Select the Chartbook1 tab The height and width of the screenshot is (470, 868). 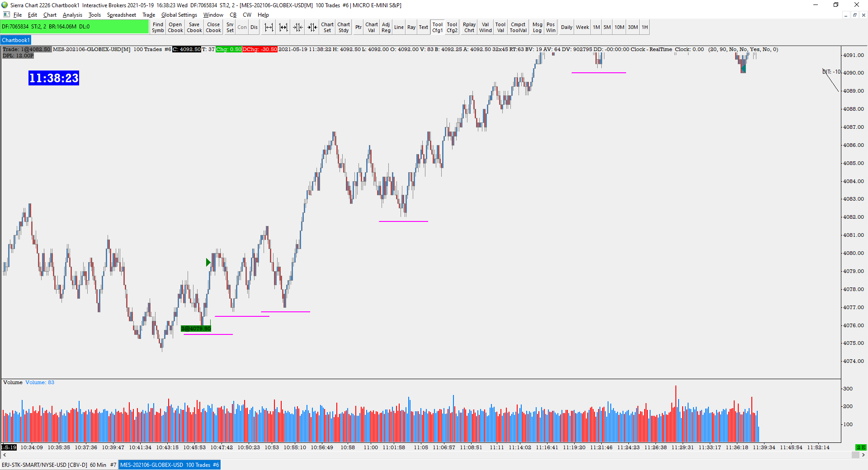[x=16, y=40]
